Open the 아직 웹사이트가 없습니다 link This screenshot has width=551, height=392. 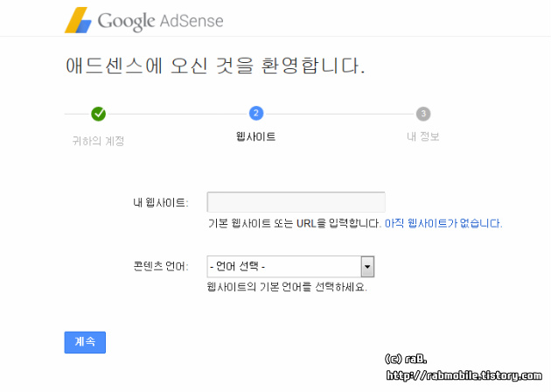443,223
